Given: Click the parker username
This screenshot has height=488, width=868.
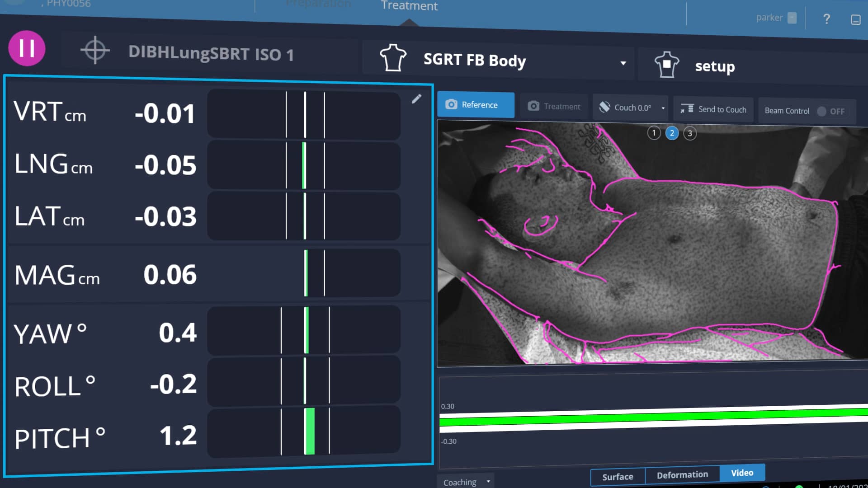Looking at the screenshot, I should pyautogui.click(x=769, y=18).
